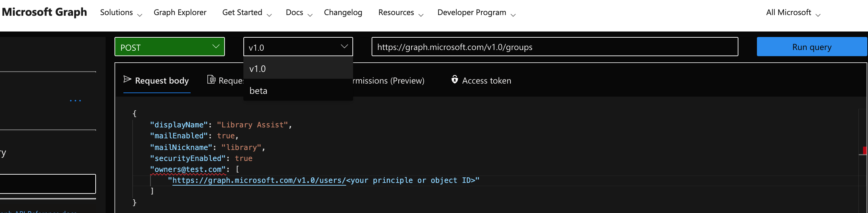Expand the Get Started menu
This screenshot has height=213, width=868.
246,13
